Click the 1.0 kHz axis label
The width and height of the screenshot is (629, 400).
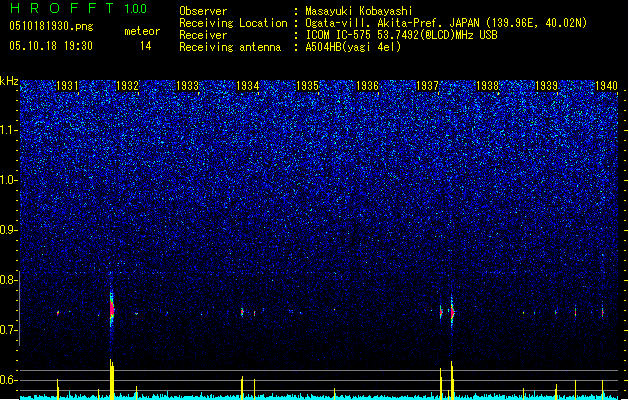coord(9,180)
